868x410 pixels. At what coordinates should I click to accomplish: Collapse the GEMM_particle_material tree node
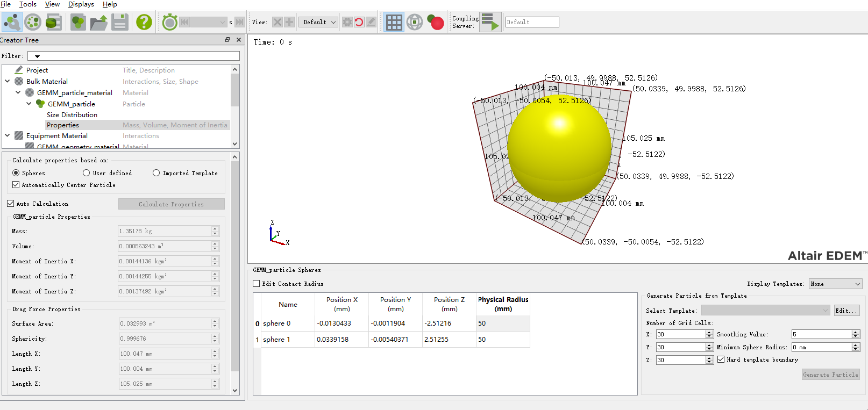[18, 92]
